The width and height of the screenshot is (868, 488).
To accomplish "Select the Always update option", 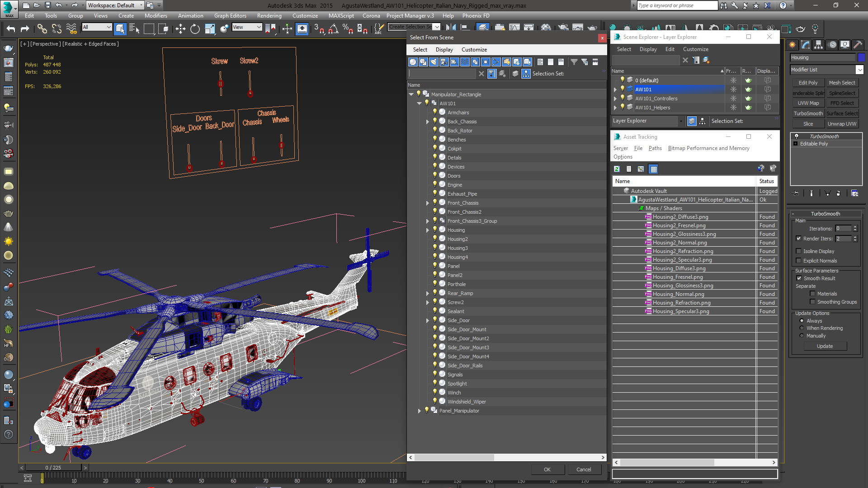I will point(802,321).
